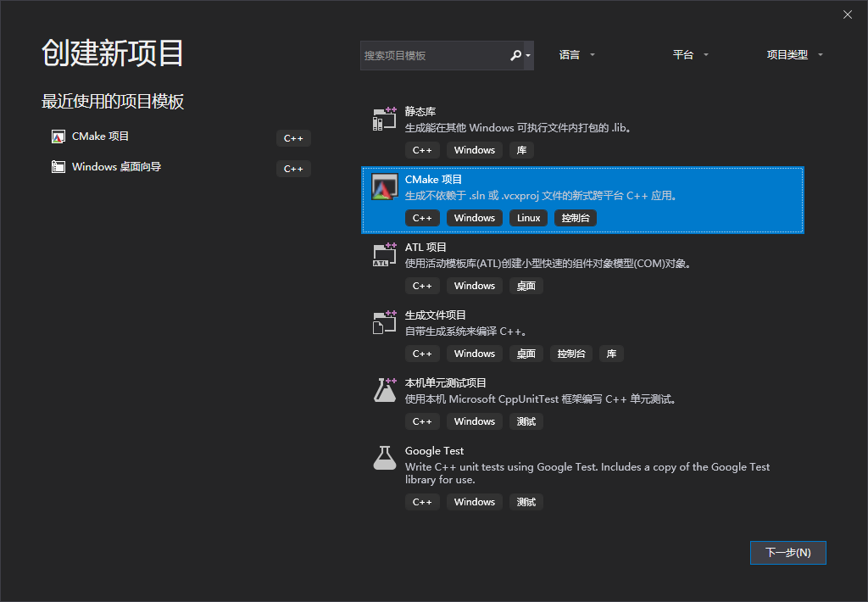The width and height of the screenshot is (868, 602).
Task: Click the 本机单元测试项目 flask icon
Action: [x=384, y=390]
